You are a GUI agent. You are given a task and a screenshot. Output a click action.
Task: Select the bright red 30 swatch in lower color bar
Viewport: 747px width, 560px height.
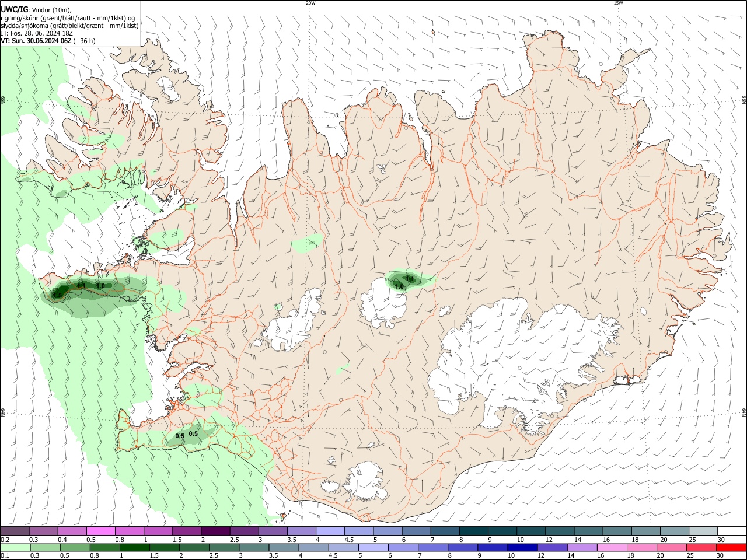731,547
